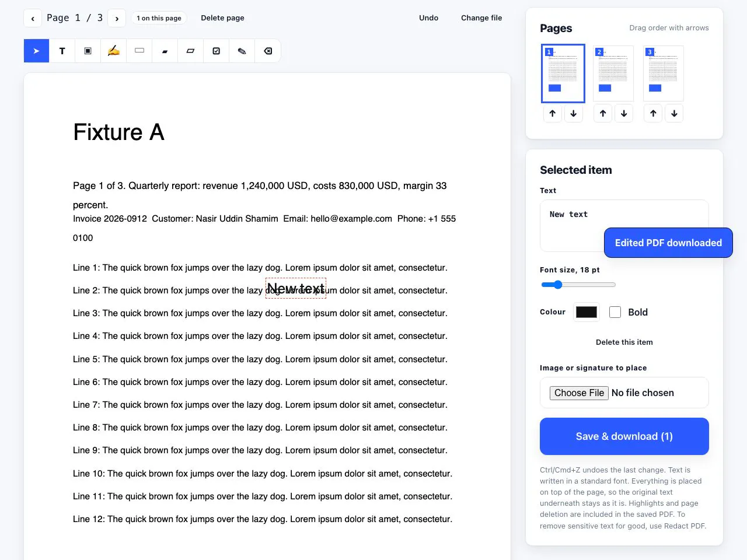The image size is (747, 560).
Task: Click the Undo button
Action: tap(428, 18)
